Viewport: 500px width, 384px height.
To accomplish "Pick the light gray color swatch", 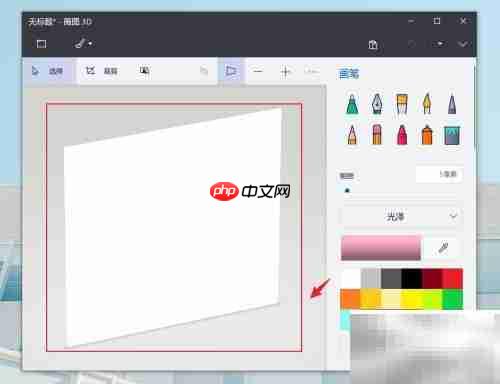I will pos(371,279).
